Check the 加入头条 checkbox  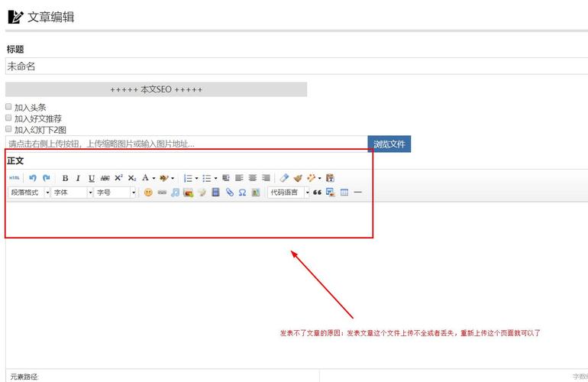tap(9, 107)
